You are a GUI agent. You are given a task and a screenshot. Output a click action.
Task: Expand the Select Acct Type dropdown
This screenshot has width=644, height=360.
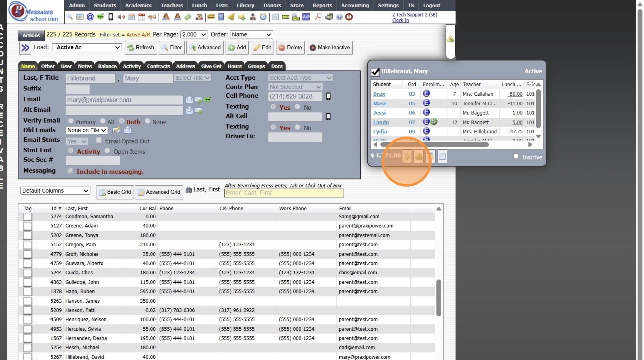[x=300, y=78]
